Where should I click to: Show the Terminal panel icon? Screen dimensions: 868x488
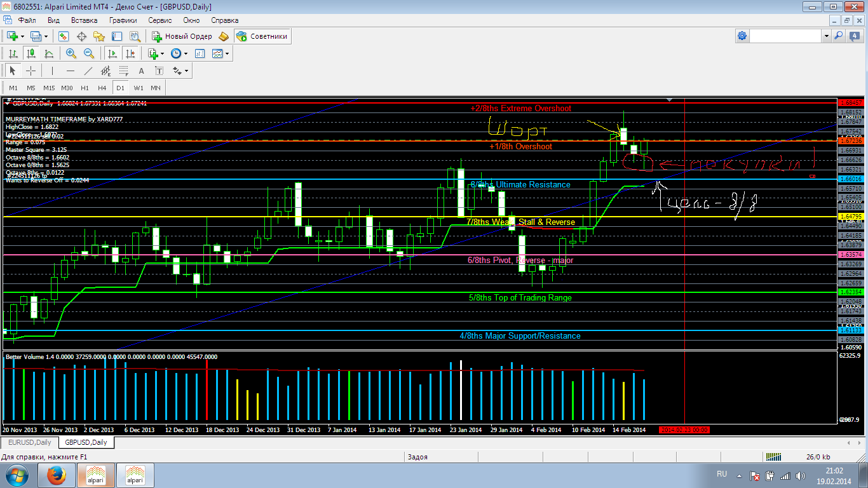117,36
